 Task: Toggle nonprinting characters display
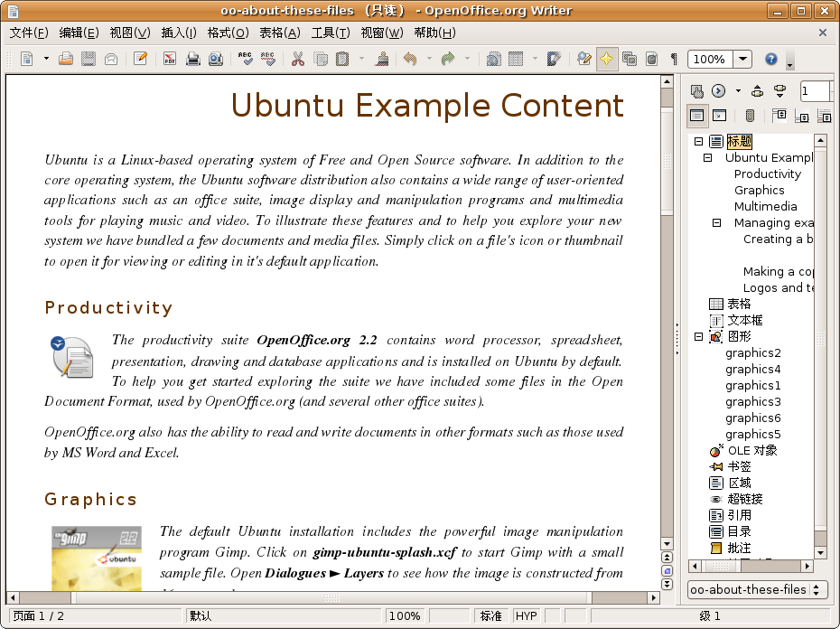pyautogui.click(x=674, y=59)
